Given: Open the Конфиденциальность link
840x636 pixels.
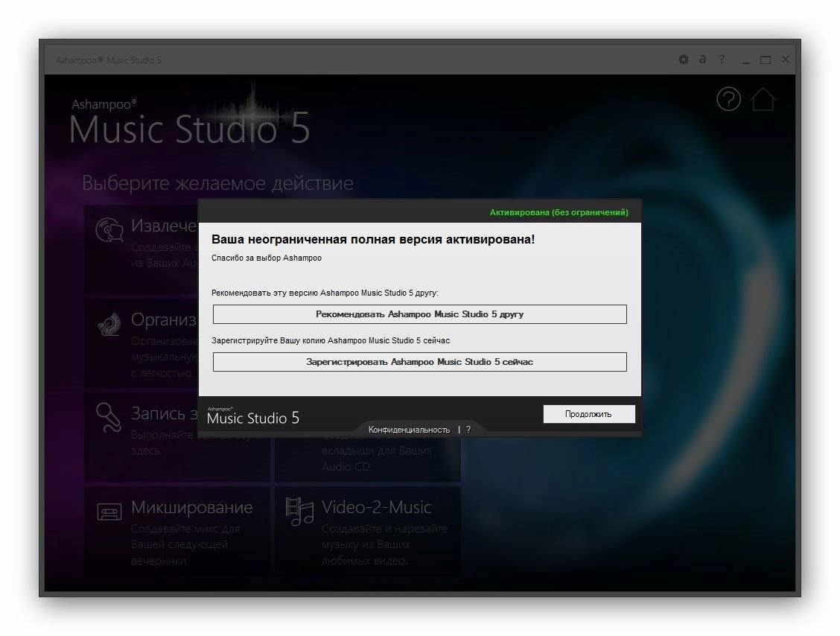Looking at the screenshot, I should tap(409, 430).
